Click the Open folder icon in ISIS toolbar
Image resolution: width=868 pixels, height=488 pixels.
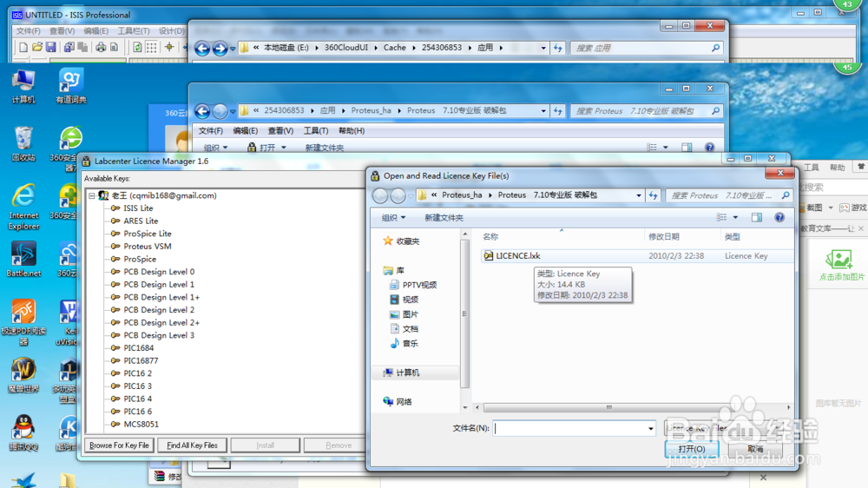click(x=37, y=48)
